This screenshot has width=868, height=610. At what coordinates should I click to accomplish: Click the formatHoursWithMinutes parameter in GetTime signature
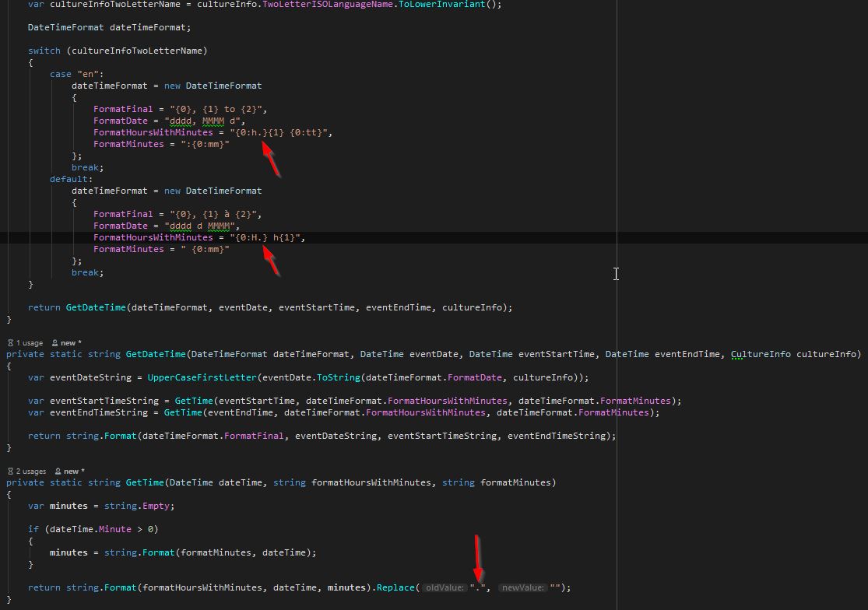click(x=371, y=482)
